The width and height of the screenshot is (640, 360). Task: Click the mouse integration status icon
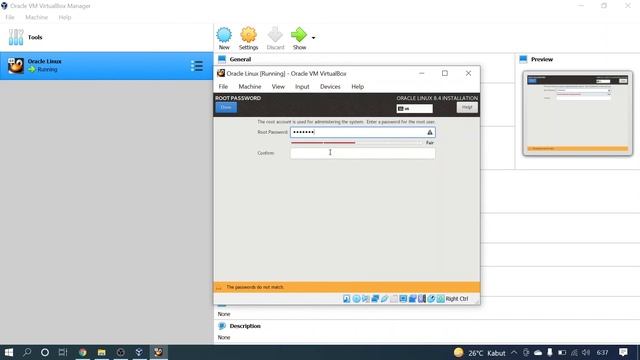(x=431, y=299)
